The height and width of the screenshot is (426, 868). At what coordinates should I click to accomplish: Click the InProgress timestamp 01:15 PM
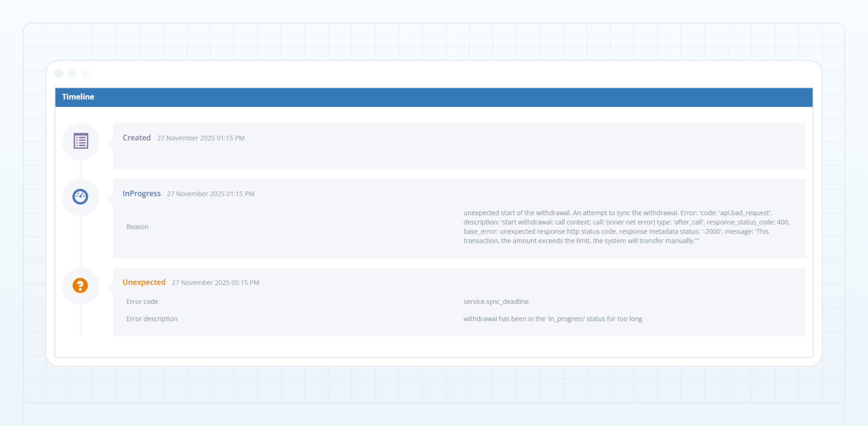tap(210, 194)
